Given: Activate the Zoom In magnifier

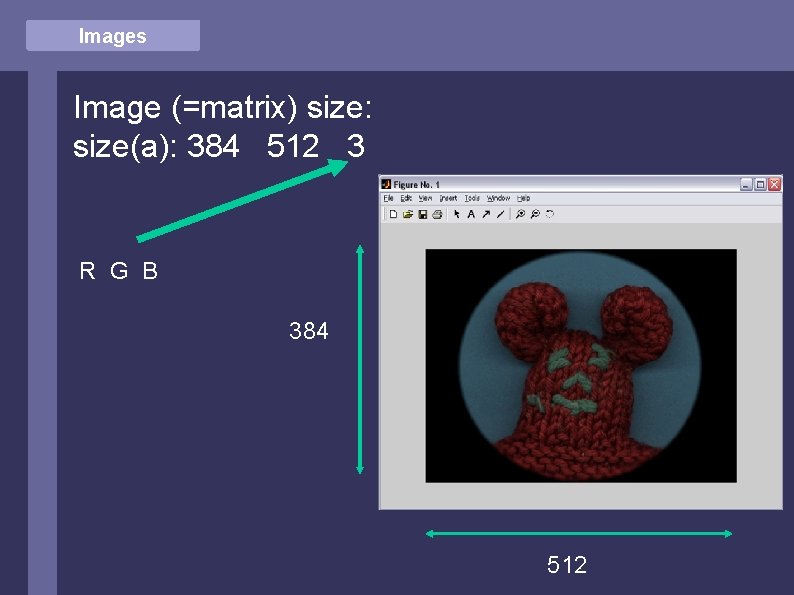Looking at the screenshot, I should 520,214.
